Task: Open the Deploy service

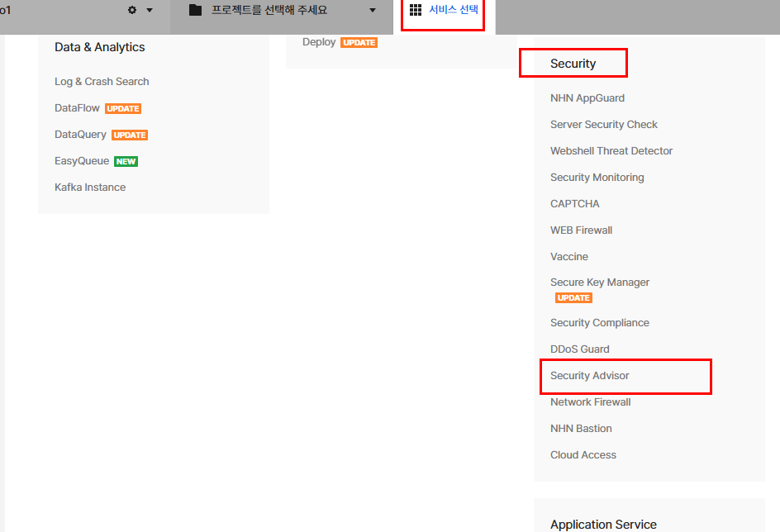Action: point(319,42)
